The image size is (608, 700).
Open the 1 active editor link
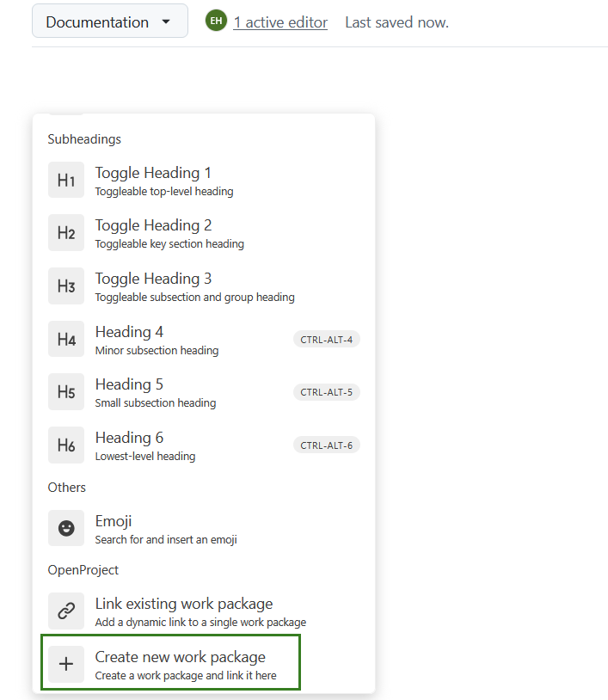(x=280, y=22)
